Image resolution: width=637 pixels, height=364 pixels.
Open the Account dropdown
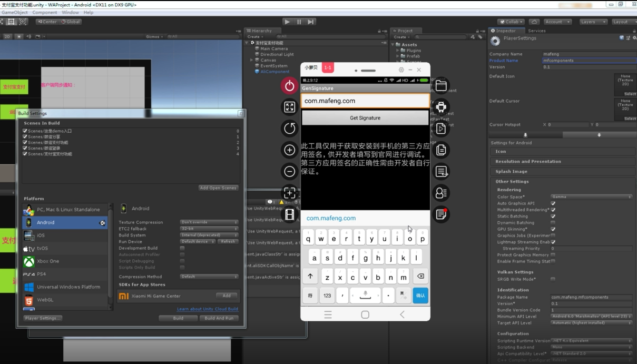click(557, 22)
